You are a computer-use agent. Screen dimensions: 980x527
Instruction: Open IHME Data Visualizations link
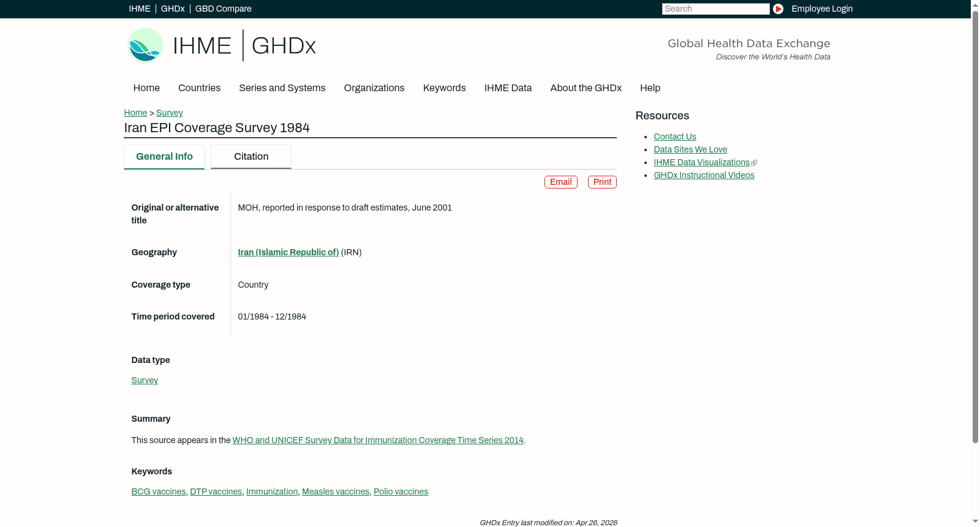pyautogui.click(x=701, y=162)
